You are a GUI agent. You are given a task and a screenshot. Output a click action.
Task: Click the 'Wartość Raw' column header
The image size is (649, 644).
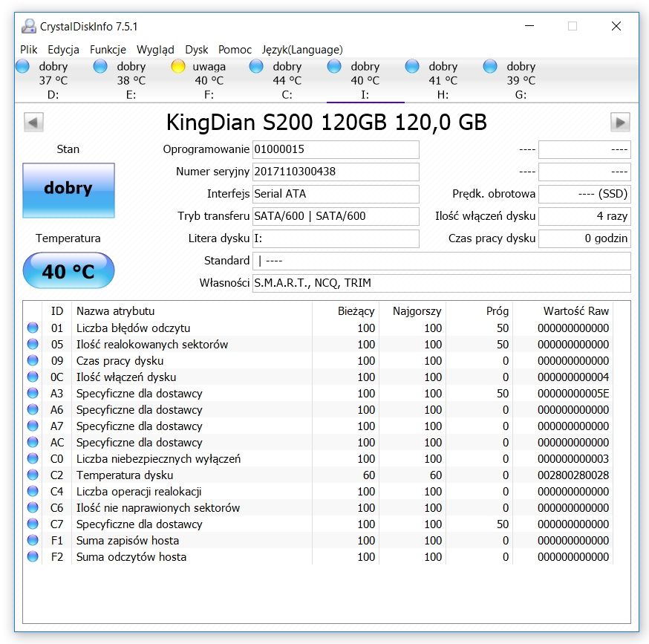[563, 311]
